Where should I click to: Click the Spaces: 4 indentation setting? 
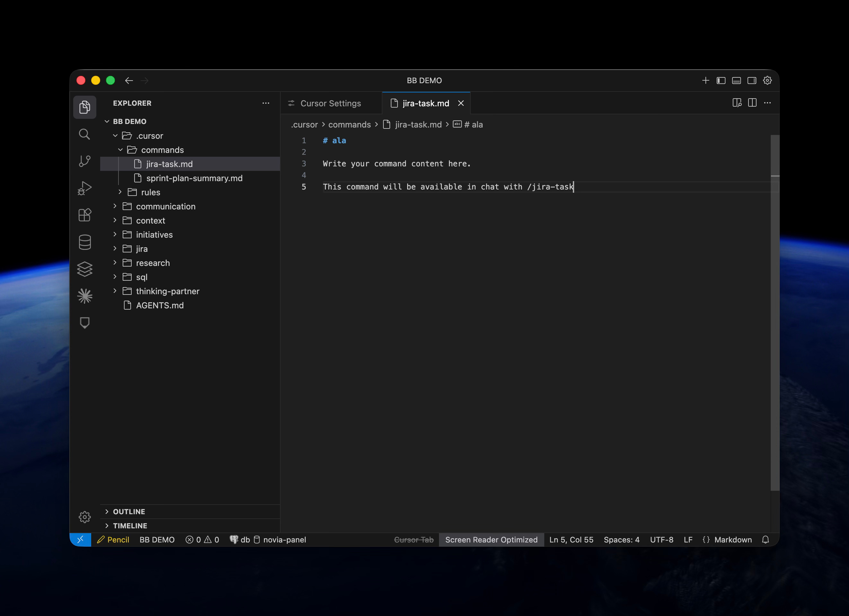click(x=621, y=540)
